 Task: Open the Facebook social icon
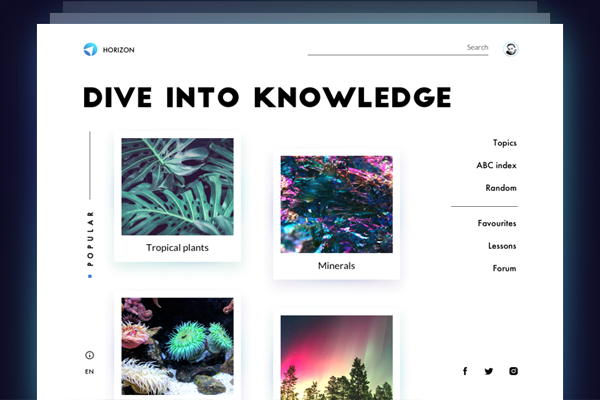(x=465, y=371)
